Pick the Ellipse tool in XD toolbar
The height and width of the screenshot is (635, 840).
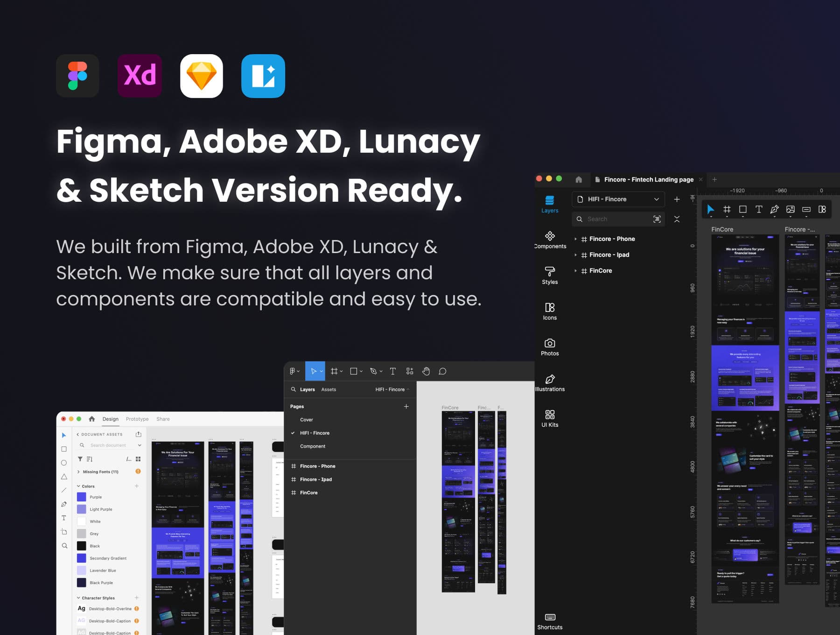(64, 463)
